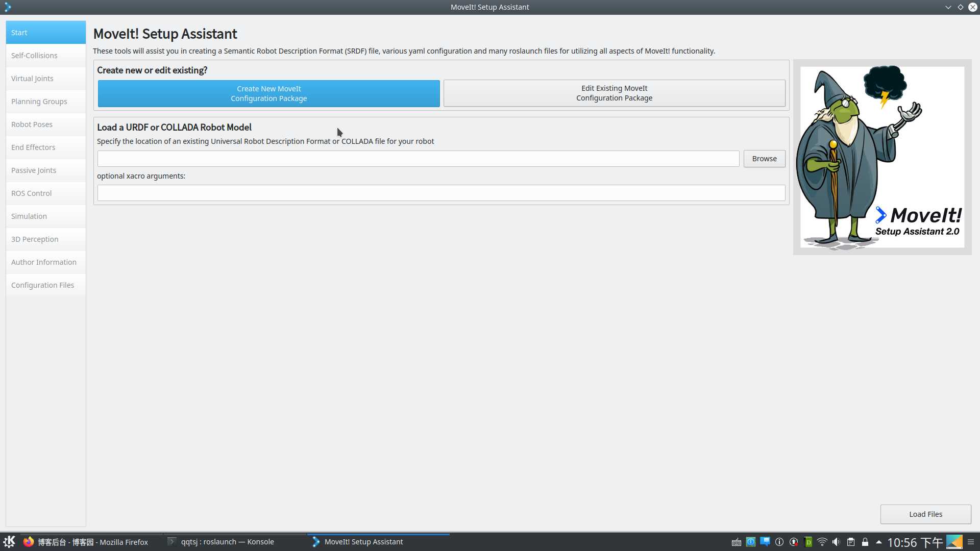Expand Passive Joints section in sidebar
This screenshot has width=980, height=551.
click(34, 170)
